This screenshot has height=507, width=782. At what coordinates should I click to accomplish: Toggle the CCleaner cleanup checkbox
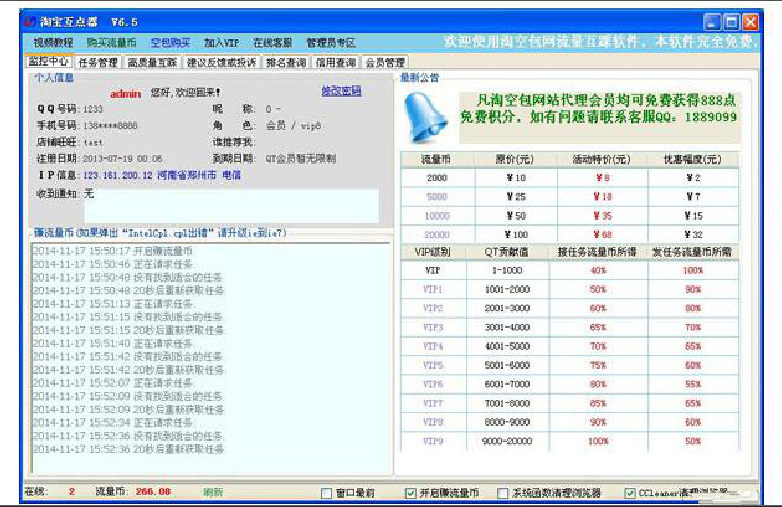pyautogui.click(x=630, y=493)
